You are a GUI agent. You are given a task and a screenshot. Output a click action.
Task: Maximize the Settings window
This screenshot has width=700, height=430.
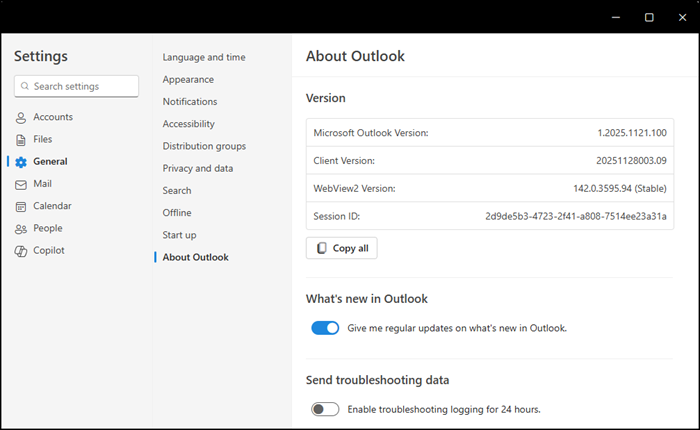[x=649, y=17]
